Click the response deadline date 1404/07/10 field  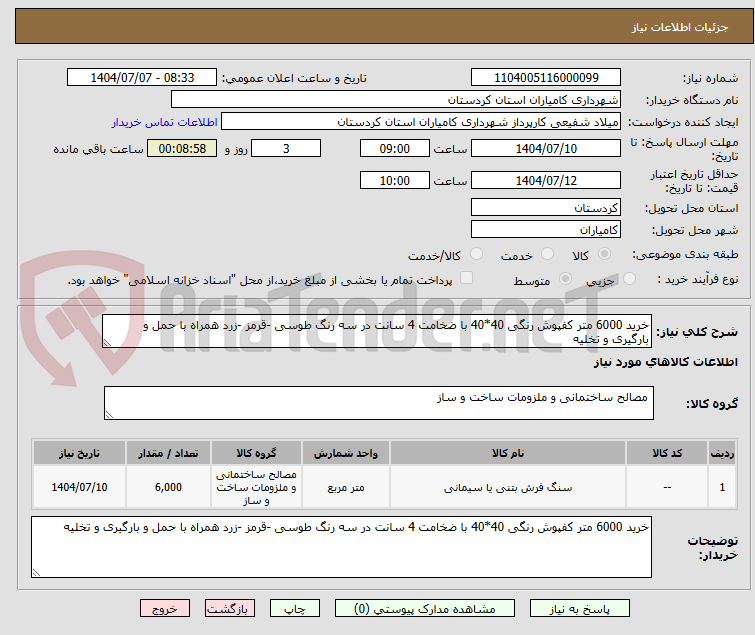pos(546,148)
